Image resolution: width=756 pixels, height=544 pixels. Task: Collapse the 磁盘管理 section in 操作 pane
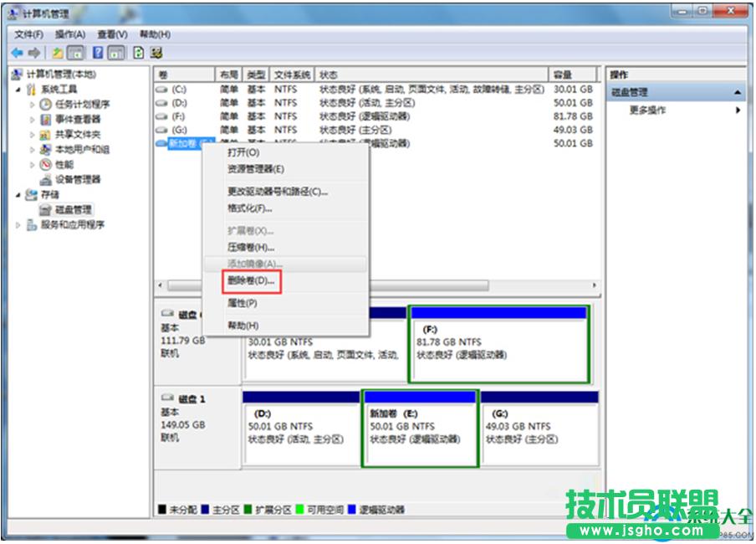coord(738,92)
